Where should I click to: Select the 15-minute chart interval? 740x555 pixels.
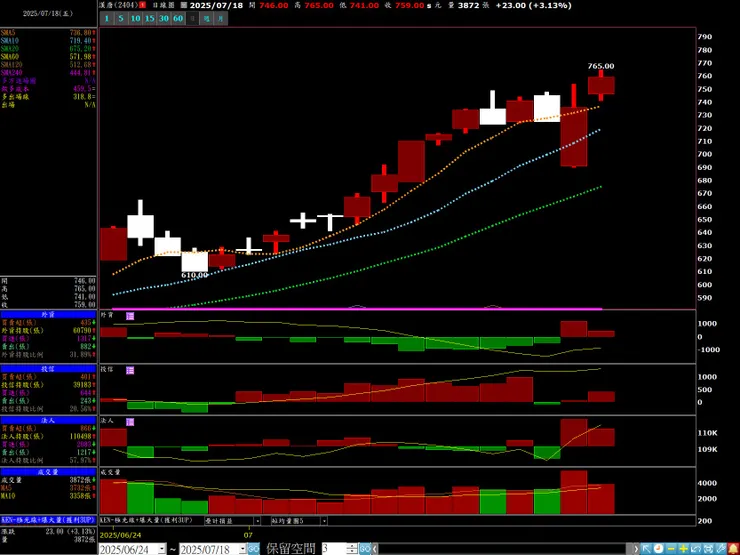(x=150, y=18)
